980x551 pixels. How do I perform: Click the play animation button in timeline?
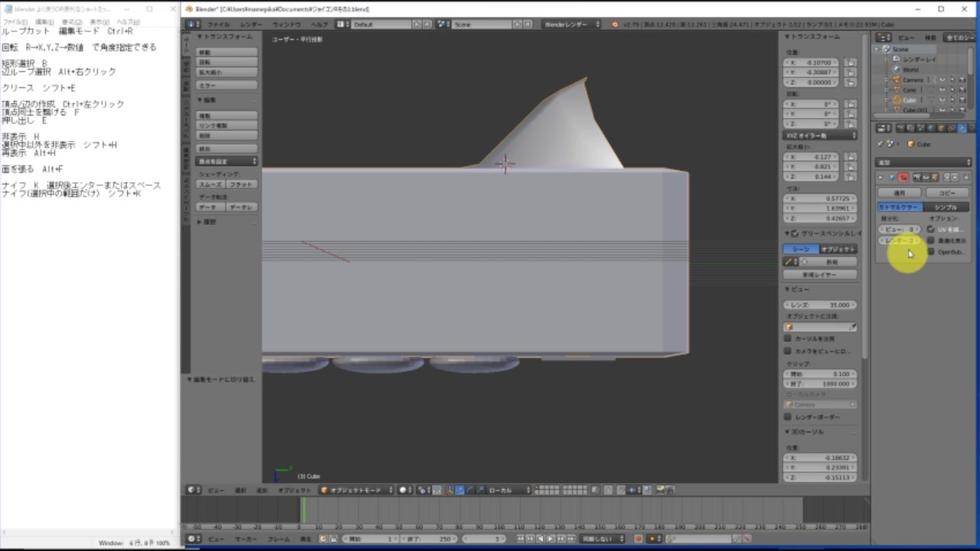(x=550, y=539)
